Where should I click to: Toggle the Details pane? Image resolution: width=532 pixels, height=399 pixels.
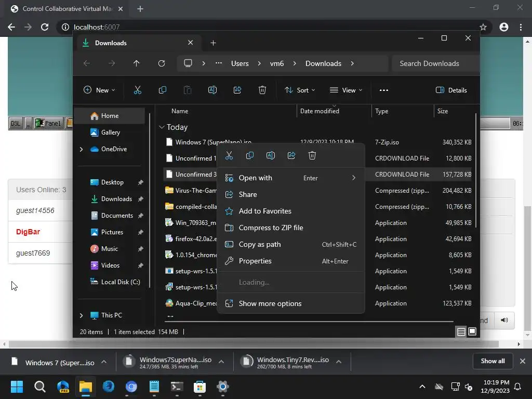[451, 90]
